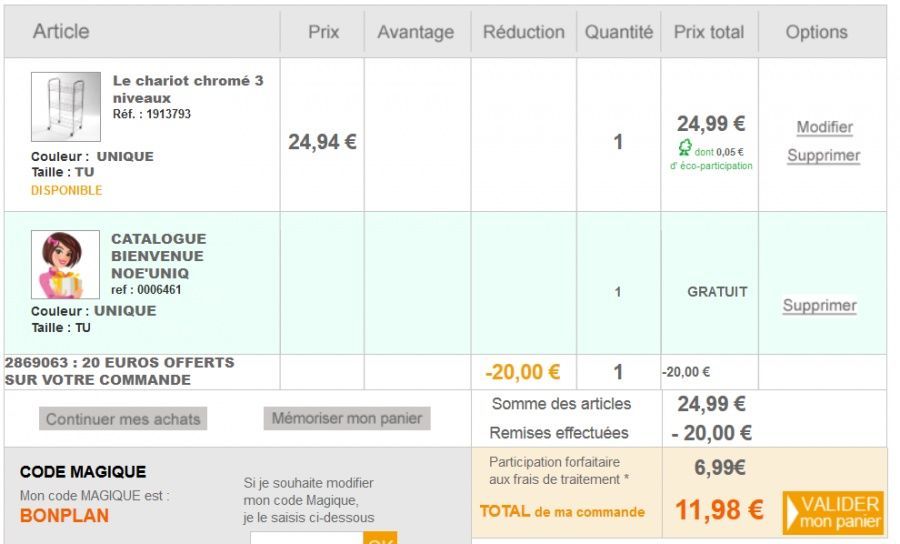Remove the Catalogue Bienvenue with Supprimer
The width and height of the screenshot is (900, 544).
coord(819,305)
